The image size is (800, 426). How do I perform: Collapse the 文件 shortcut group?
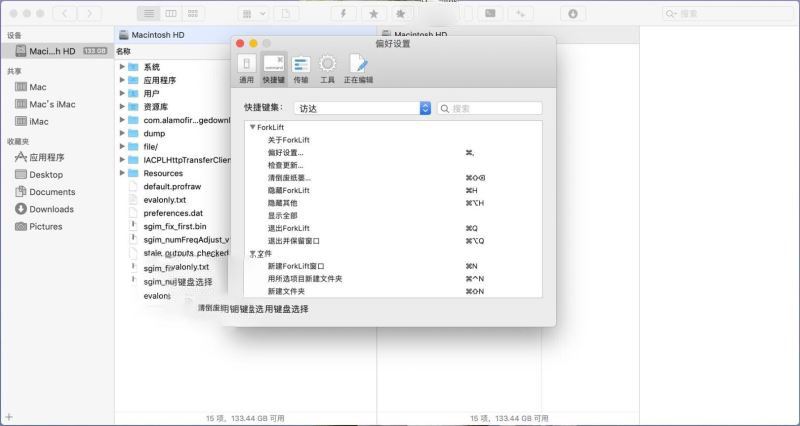(x=253, y=254)
